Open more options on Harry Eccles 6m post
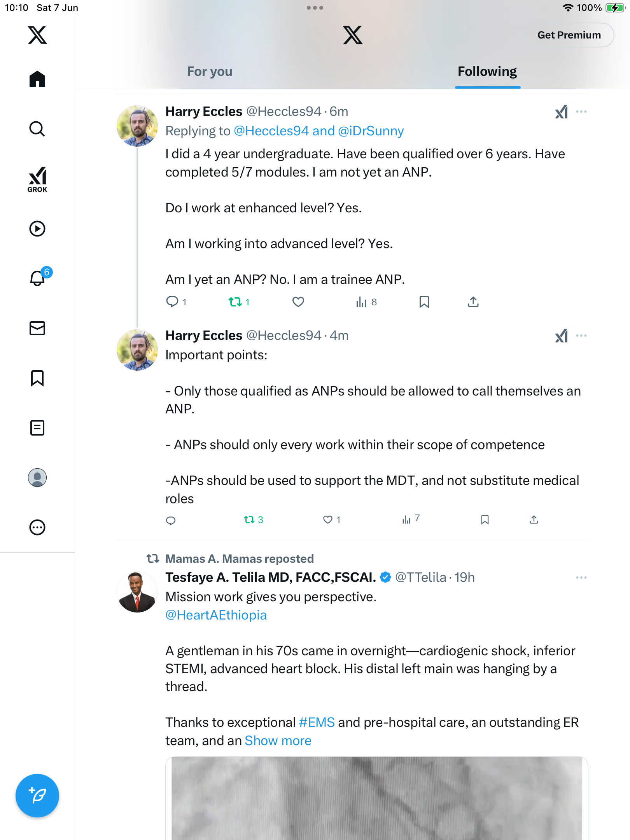 pos(581,112)
